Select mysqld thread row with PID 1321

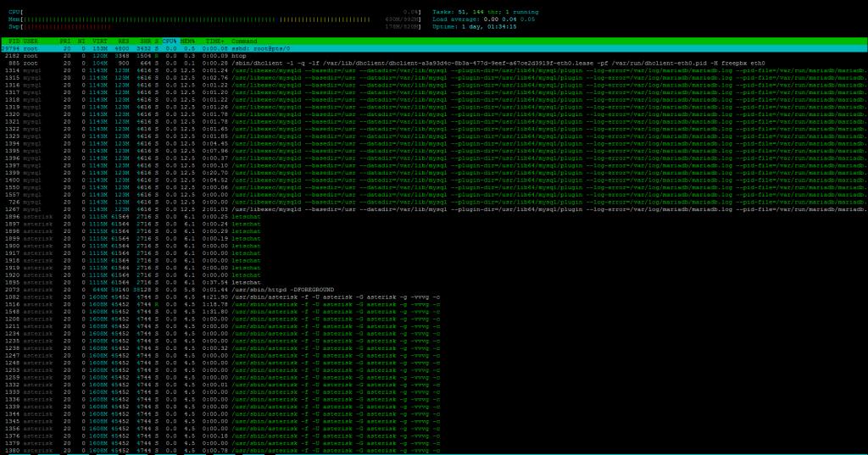click(x=434, y=122)
